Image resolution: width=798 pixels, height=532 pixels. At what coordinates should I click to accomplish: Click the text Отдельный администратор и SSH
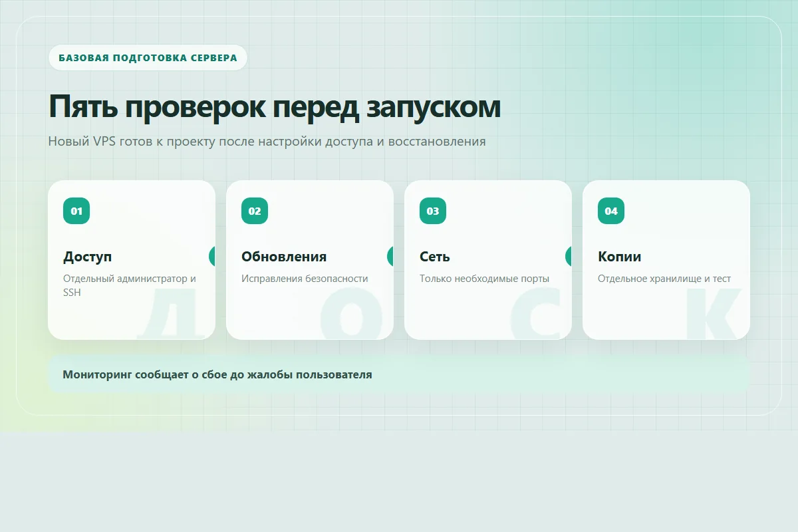coord(130,285)
